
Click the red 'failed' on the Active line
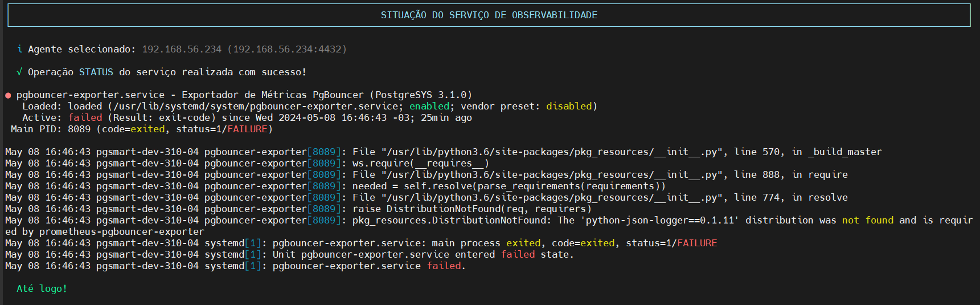point(85,117)
